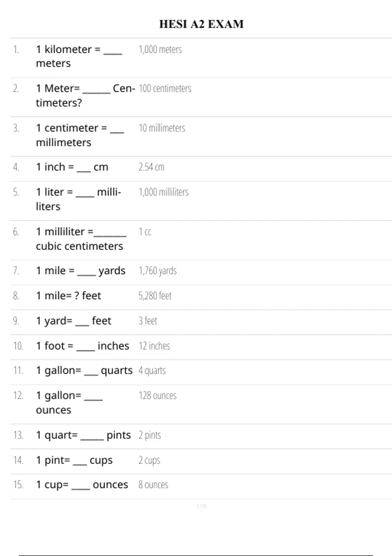Select the '128 ounces' answer

pyautogui.click(x=157, y=396)
